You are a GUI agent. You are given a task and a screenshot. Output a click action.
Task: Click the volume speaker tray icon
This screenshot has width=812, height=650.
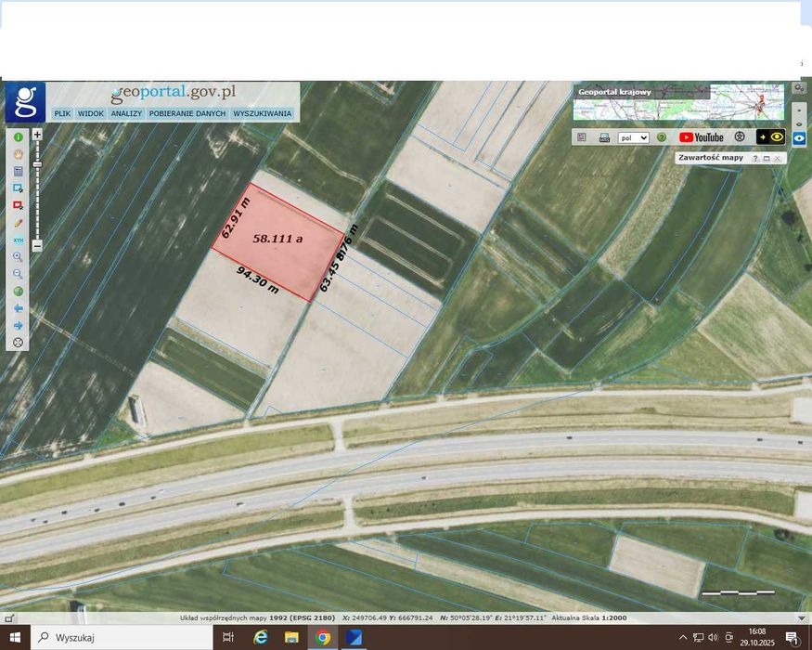pos(713,638)
